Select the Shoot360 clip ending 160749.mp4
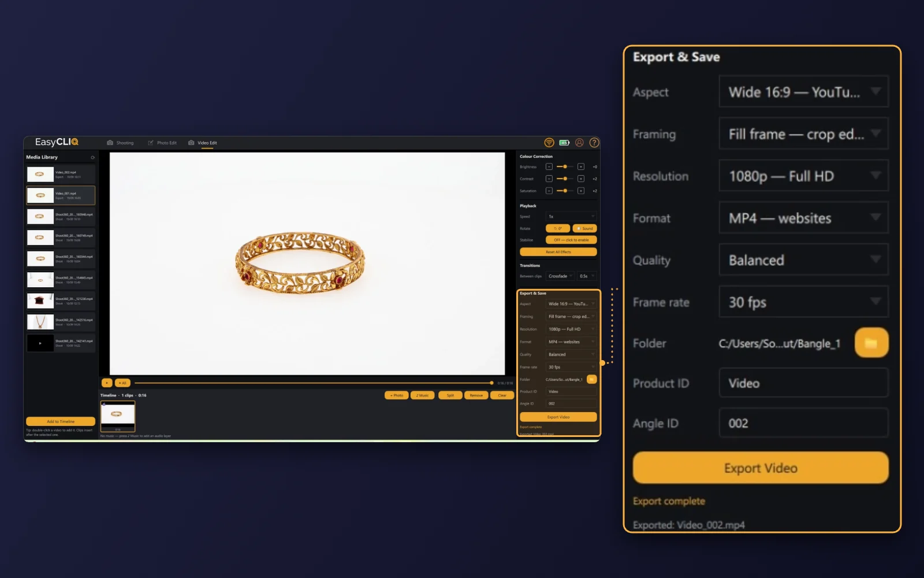The height and width of the screenshot is (578, 924). click(x=61, y=238)
